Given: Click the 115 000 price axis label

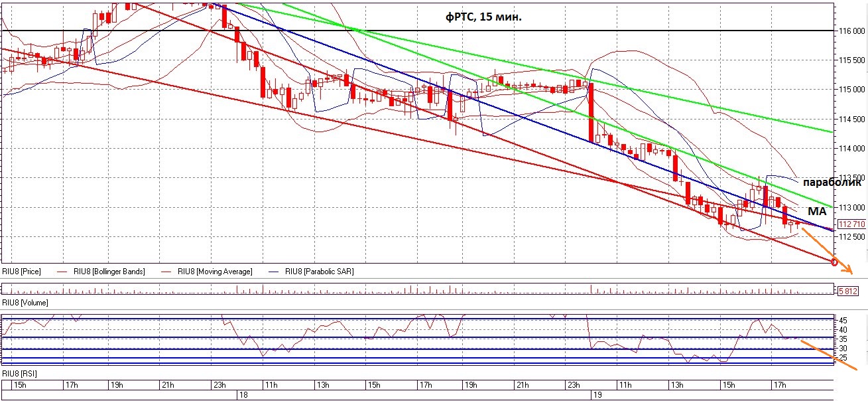Looking at the screenshot, I should pos(851,89).
